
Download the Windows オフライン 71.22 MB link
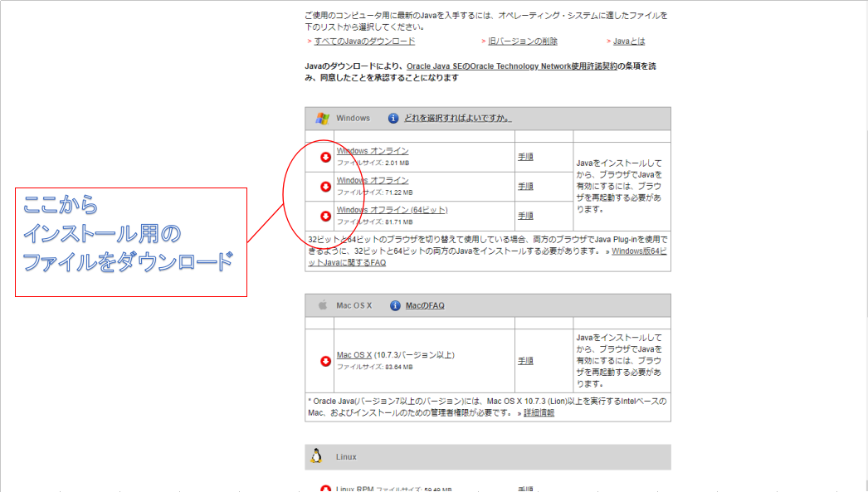coord(373,180)
